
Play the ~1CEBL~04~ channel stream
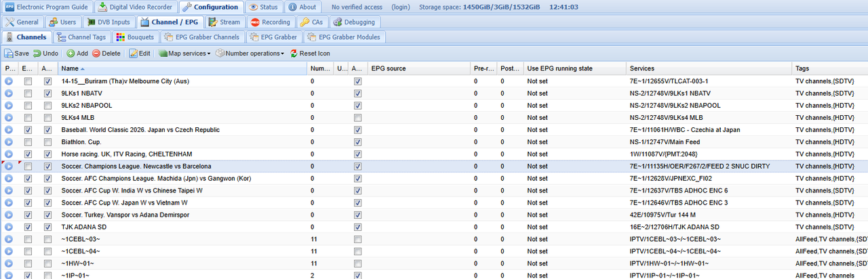[9, 251]
